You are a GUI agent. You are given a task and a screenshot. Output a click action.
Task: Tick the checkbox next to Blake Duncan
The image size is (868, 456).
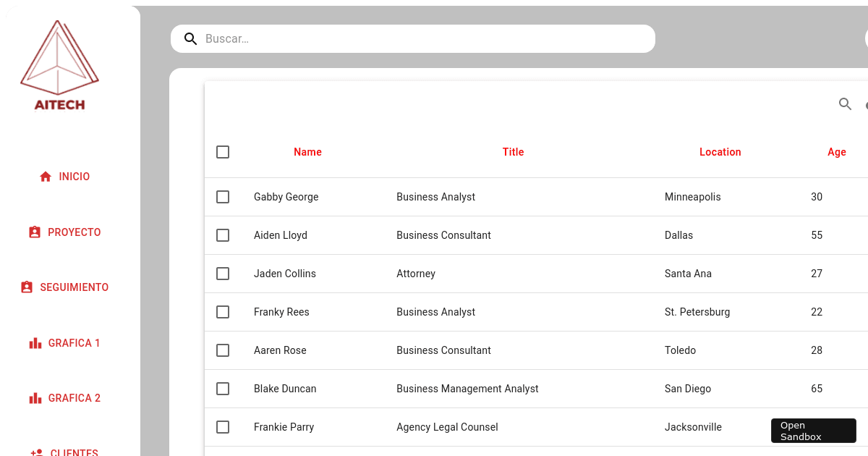pos(223,389)
